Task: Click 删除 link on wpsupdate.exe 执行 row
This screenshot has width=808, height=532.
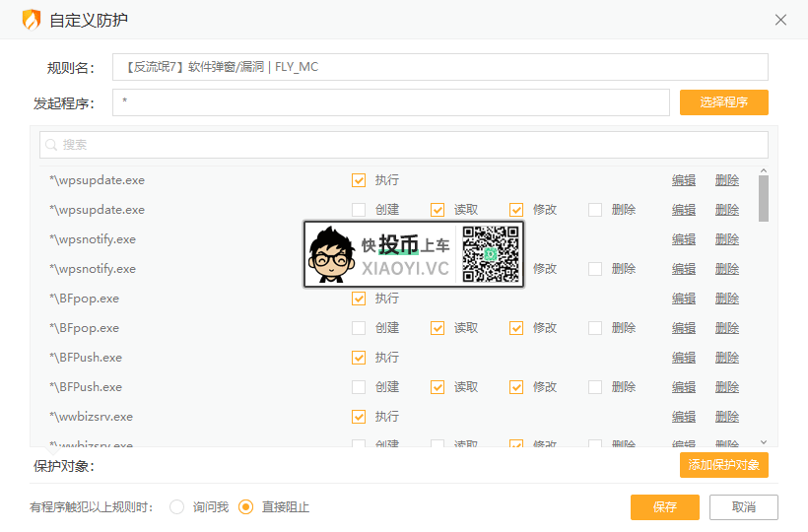Action: coord(727,180)
